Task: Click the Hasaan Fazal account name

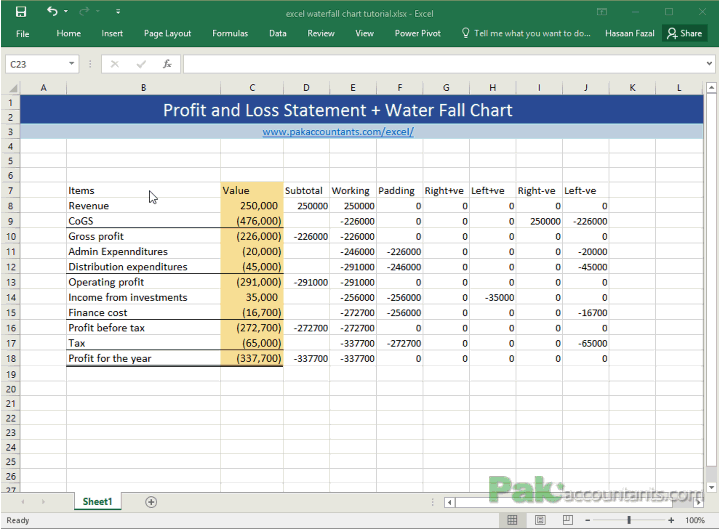Action: (629, 34)
